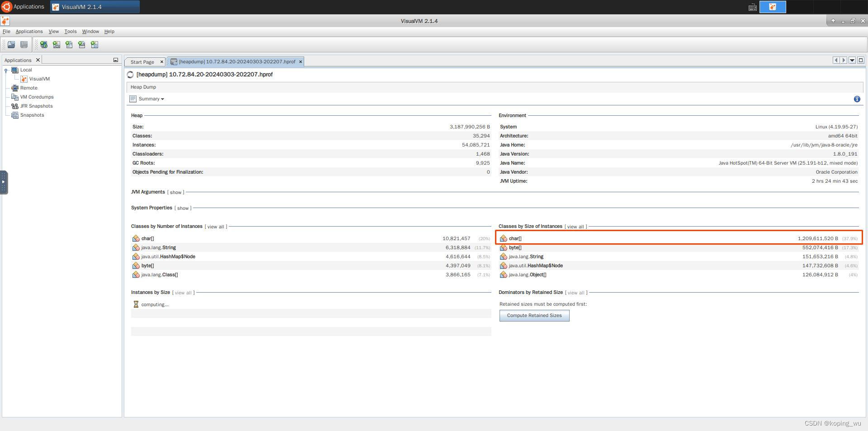
Task: Expand the collapsed sidebar handle on left edge
Action: click(x=4, y=182)
